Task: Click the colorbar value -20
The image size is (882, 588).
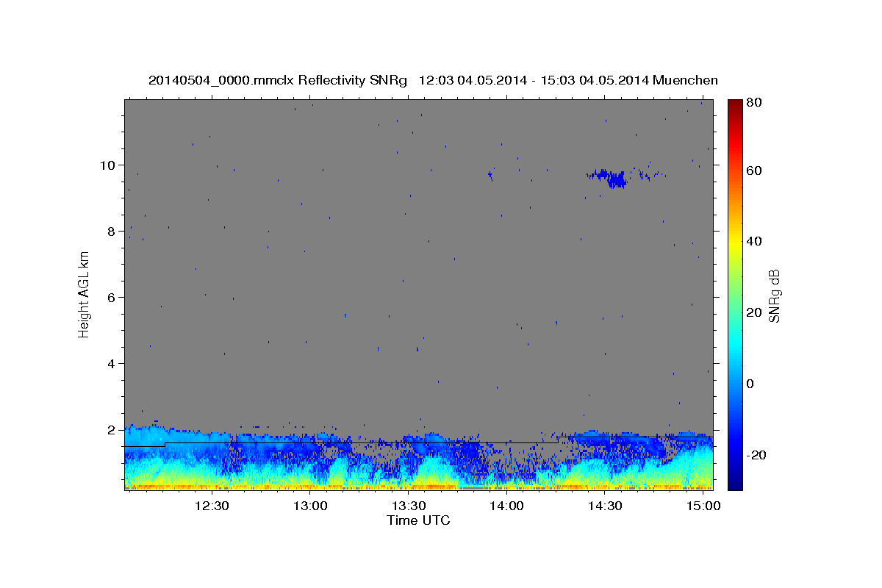Action: coord(756,455)
